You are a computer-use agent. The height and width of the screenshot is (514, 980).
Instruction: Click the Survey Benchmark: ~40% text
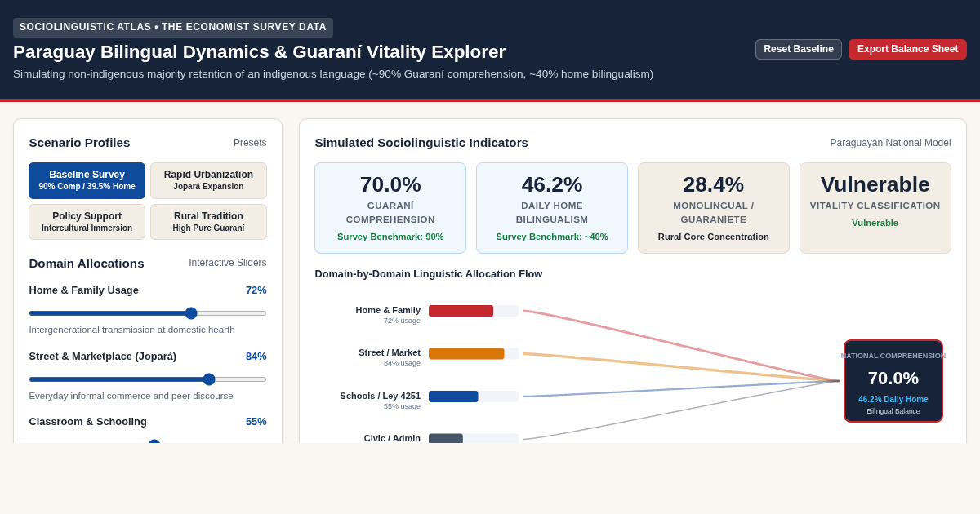pos(552,237)
